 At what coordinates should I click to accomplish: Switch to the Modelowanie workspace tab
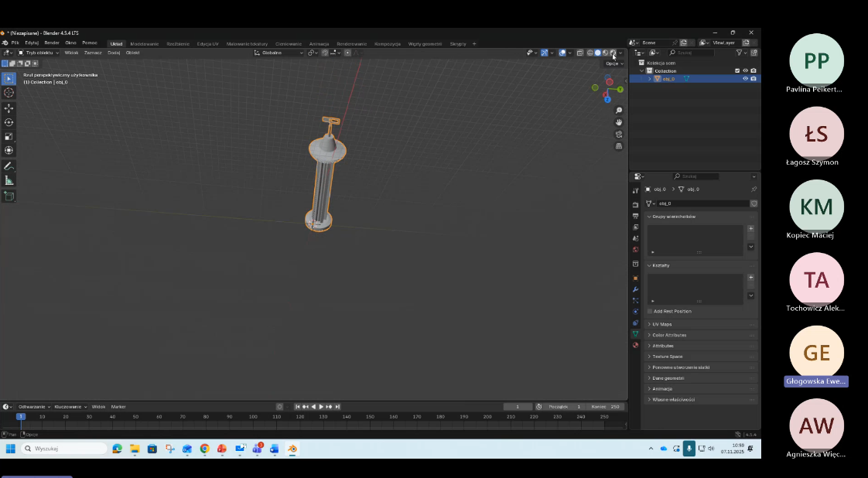coord(144,43)
